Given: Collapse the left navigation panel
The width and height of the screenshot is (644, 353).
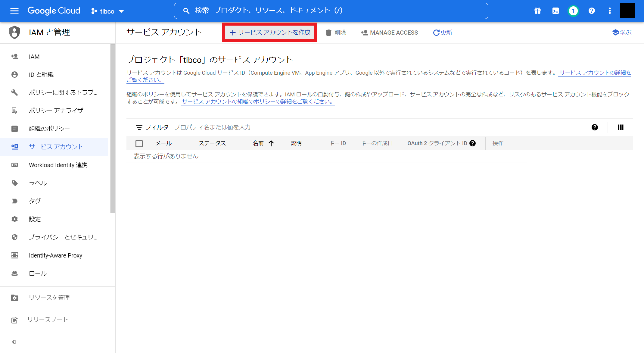Looking at the screenshot, I should pos(14,342).
